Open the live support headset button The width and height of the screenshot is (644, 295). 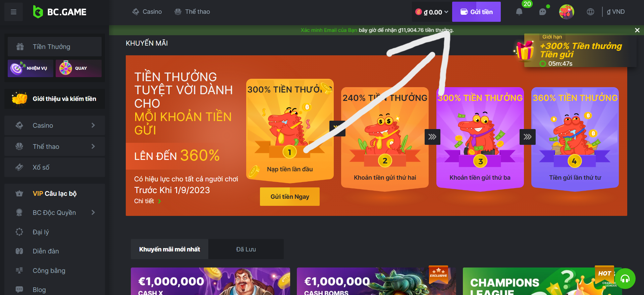tap(625, 279)
